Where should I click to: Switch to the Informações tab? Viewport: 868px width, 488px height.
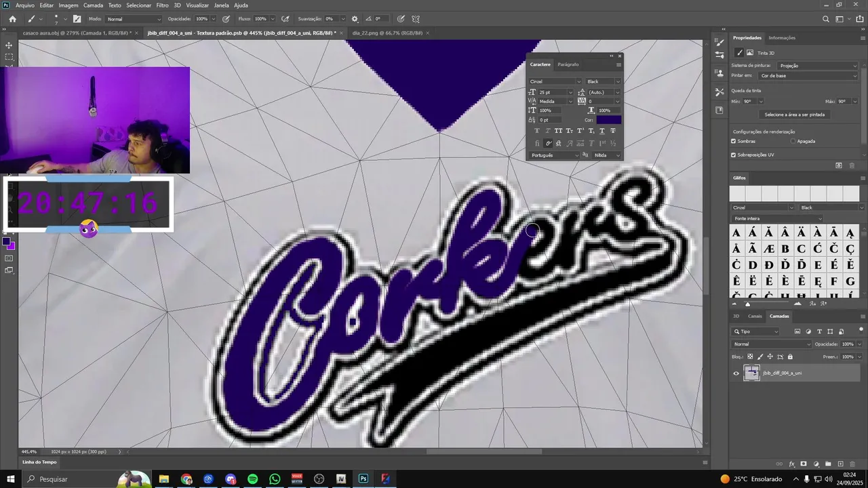(782, 38)
